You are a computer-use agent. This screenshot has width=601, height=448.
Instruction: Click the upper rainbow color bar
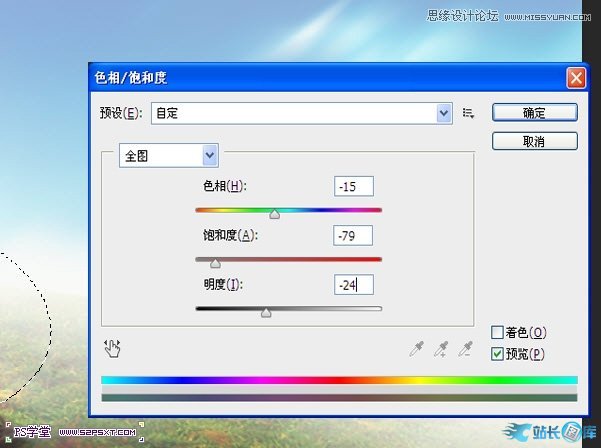[x=339, y=380]
